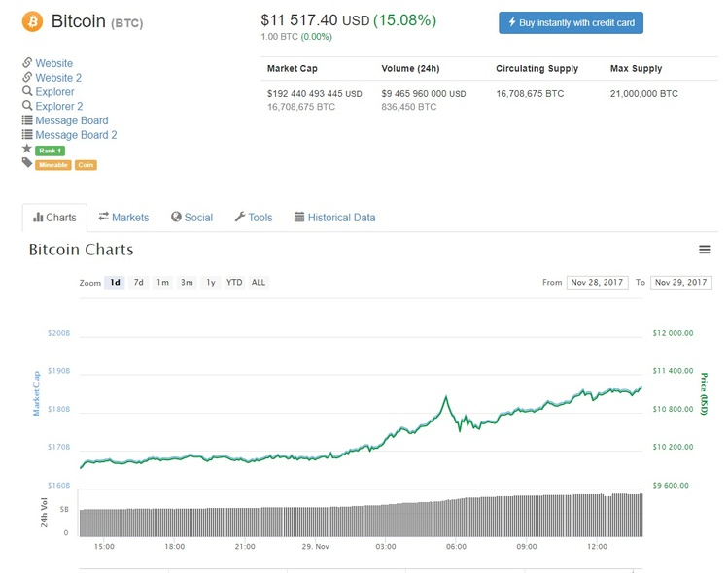Click the tag icon next to Mineable
The height and width of the screenshot is (573, 728).
(27, 162)
